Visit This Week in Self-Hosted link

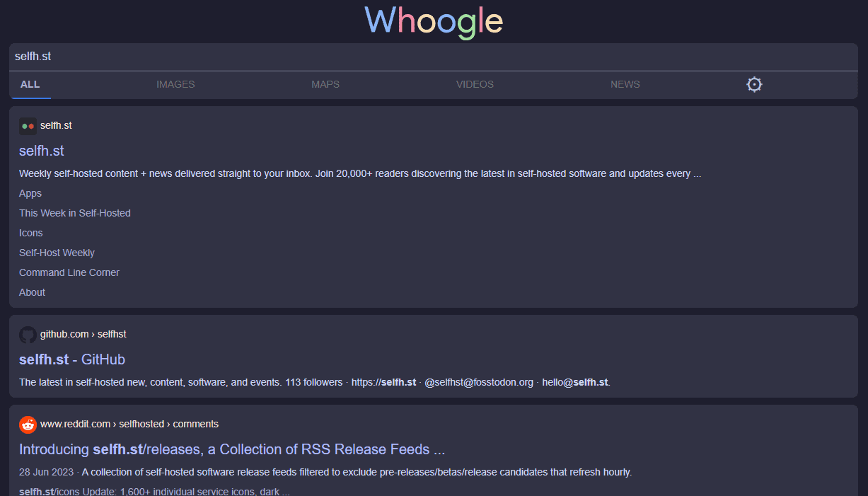pyautogui.click(x=75, y=214)
